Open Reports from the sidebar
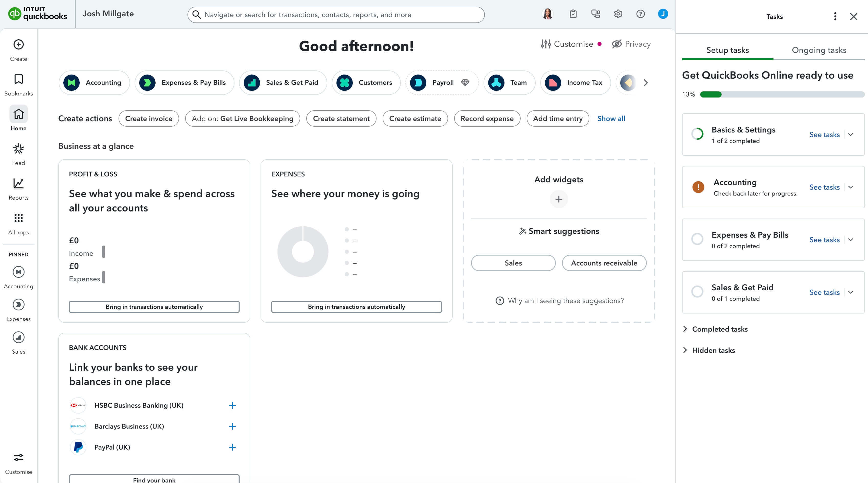The height and width of the screenshot is (483, 868). [x=19, y=188]
